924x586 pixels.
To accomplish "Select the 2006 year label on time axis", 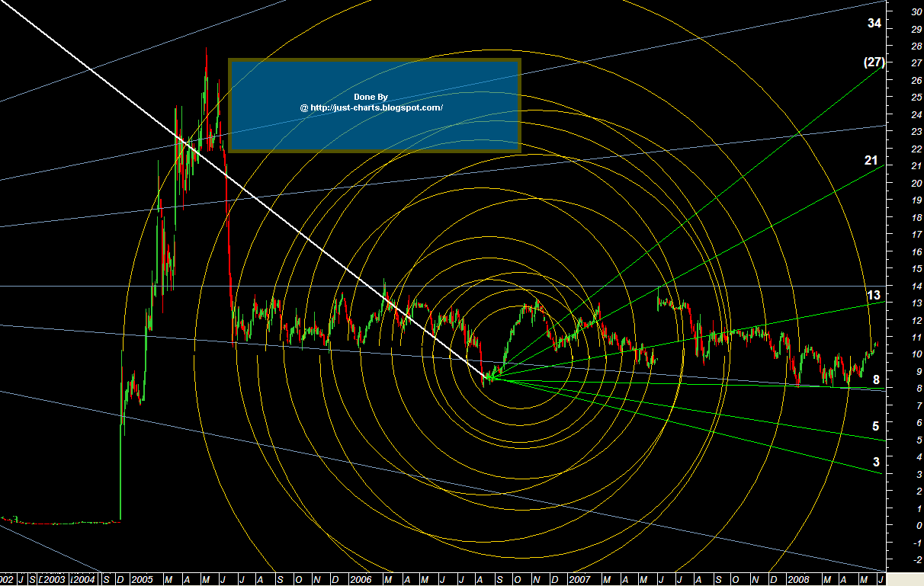I will 360,580.
